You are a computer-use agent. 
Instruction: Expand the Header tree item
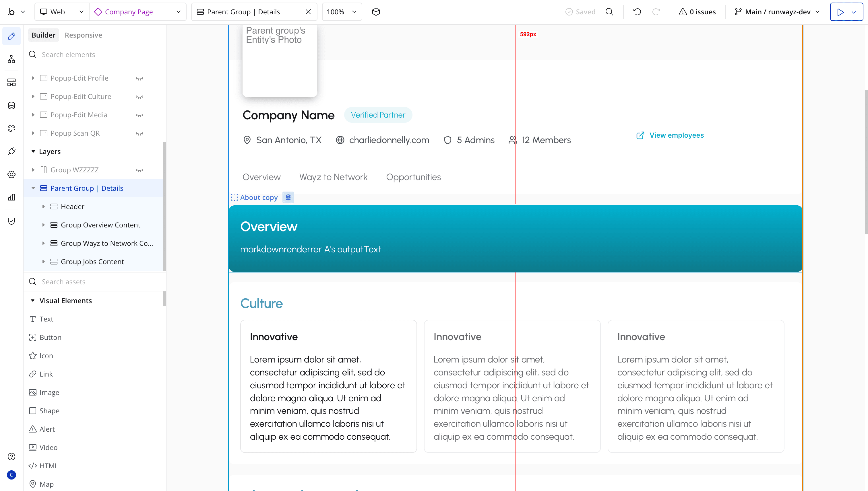44,206
